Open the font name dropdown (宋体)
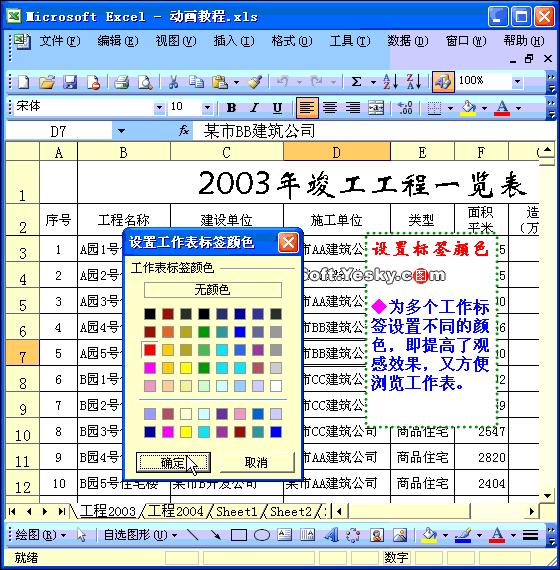560x570 pixels. tap(159, 108)
